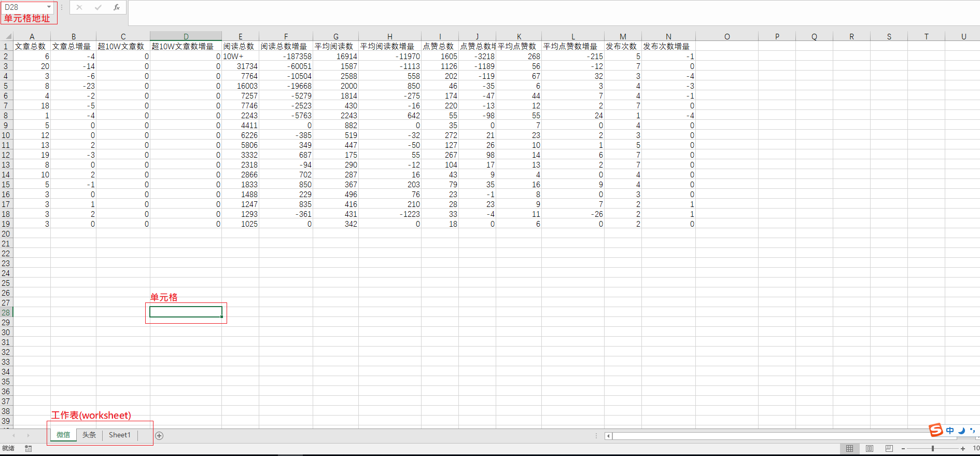Select the cell containing 16914
Screen dimensions: 980x456
(x=336, y=57)
